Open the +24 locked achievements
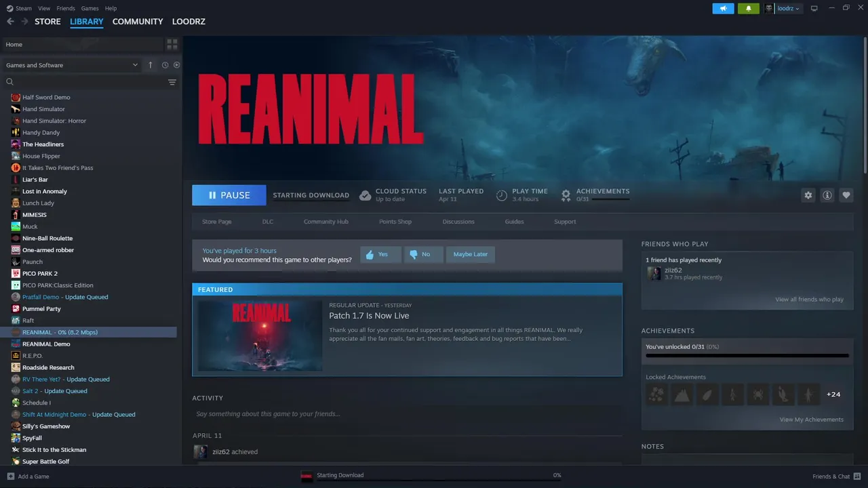The image size is (868, 488). 834,394
